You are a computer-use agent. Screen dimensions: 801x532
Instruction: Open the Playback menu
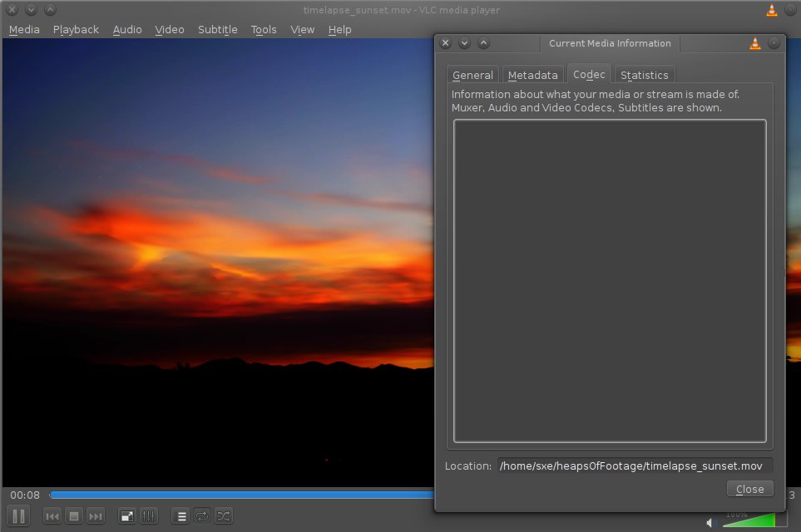pos(76,30)
